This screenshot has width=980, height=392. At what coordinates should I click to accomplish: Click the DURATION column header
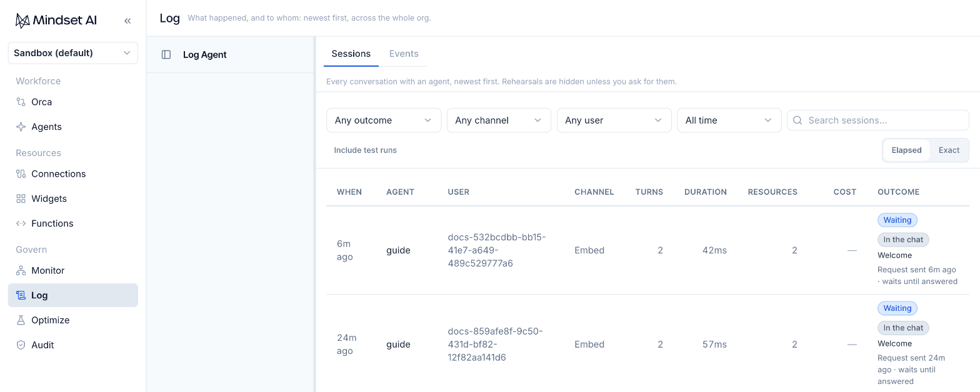pos(706,192)
